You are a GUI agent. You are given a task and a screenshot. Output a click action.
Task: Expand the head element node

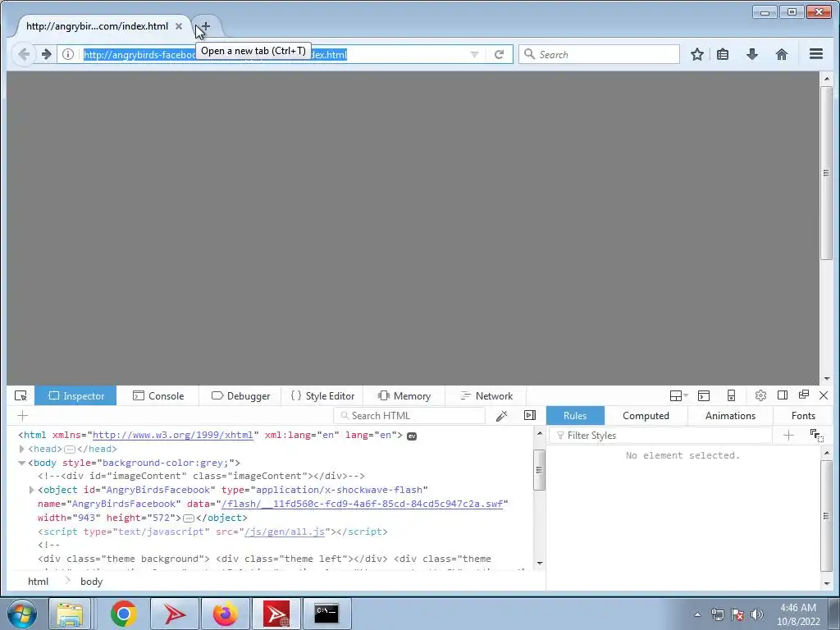21,449
